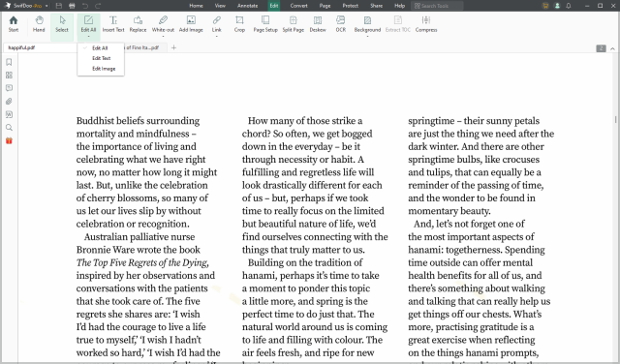The image size is (620, 364).
Task: Select the Link tool icon
Action: [217, 20]
